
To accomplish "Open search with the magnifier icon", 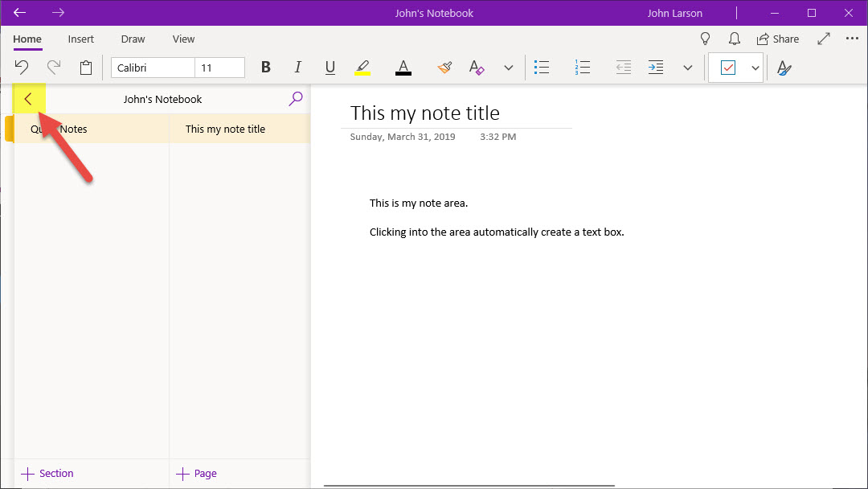I will [296, 99].
